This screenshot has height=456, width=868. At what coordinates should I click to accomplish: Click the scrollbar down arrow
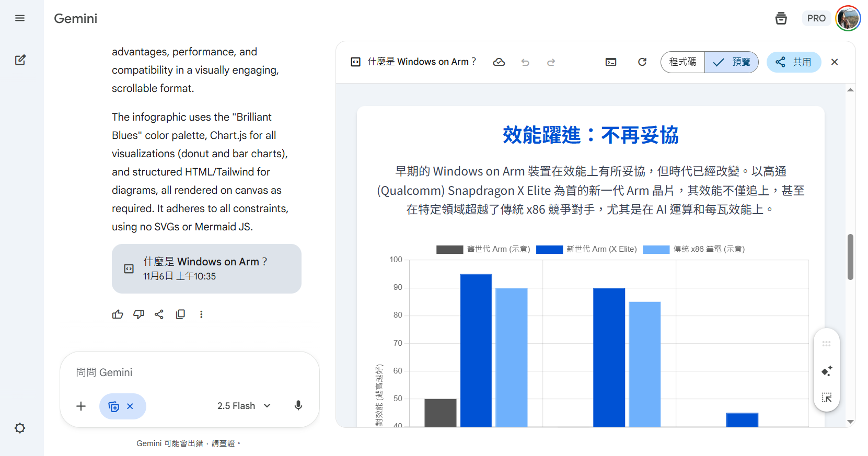(x=851, y=422)
